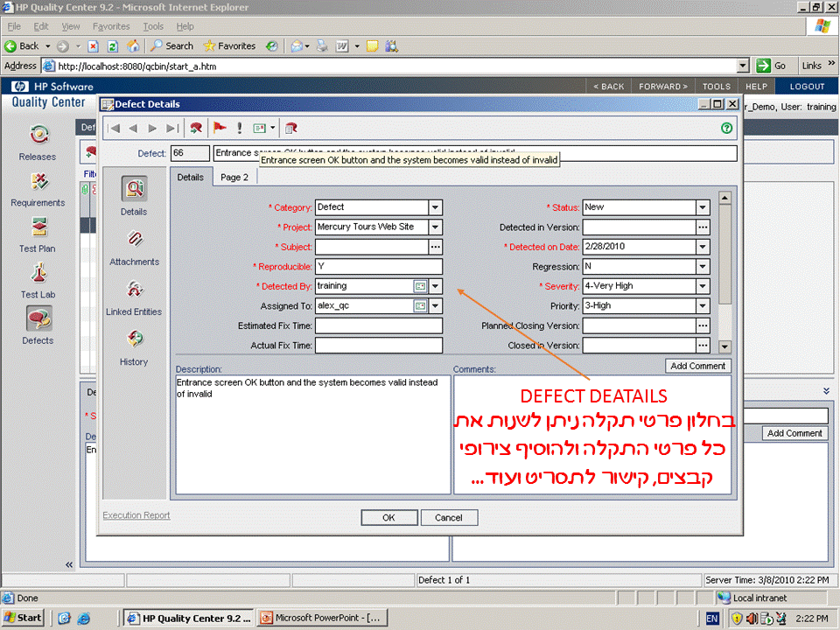Open Detected By dropdown arrow

436,287
